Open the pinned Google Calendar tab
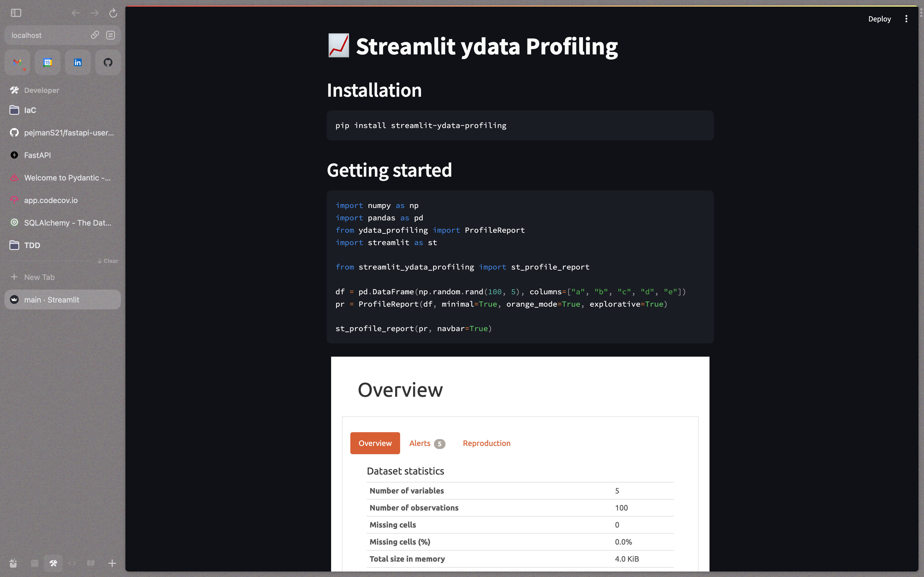 coord(47,62)
